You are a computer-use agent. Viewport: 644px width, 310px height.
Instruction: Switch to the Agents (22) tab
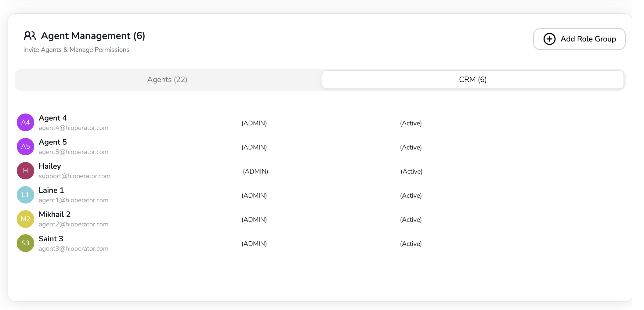point(167,80)
